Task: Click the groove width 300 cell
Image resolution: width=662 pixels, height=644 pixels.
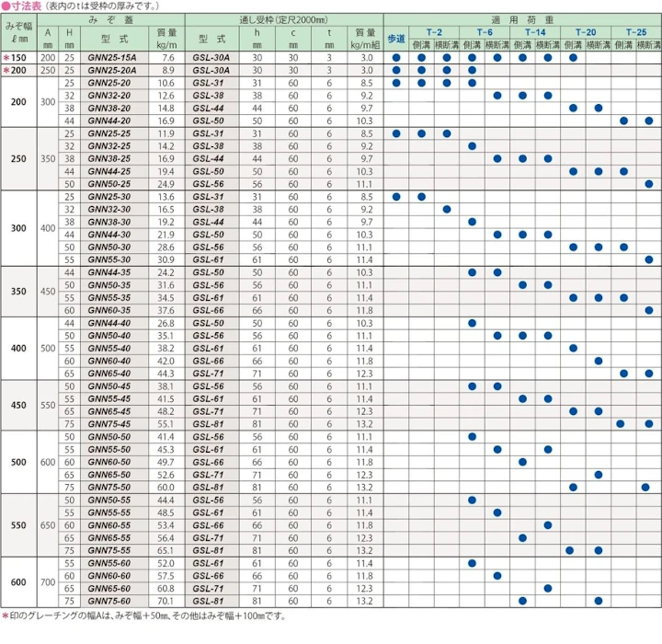Action: pos(18,228)
